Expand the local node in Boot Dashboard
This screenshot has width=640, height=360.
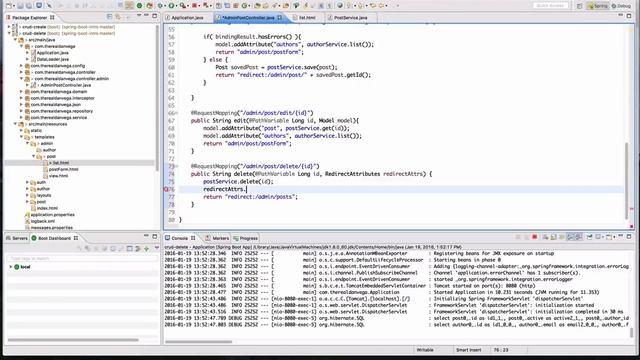[x=11, y=267]
